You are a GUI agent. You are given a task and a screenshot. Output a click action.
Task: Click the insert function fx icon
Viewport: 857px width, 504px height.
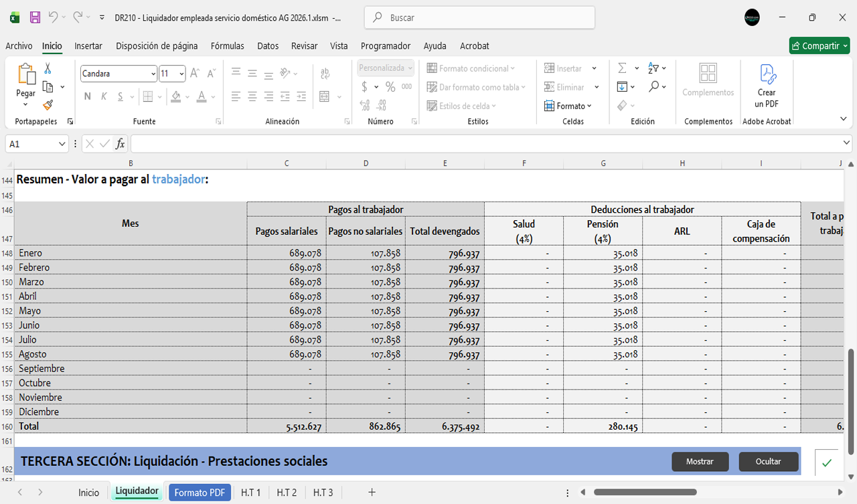pyautogui.click(x=120, y=144)
